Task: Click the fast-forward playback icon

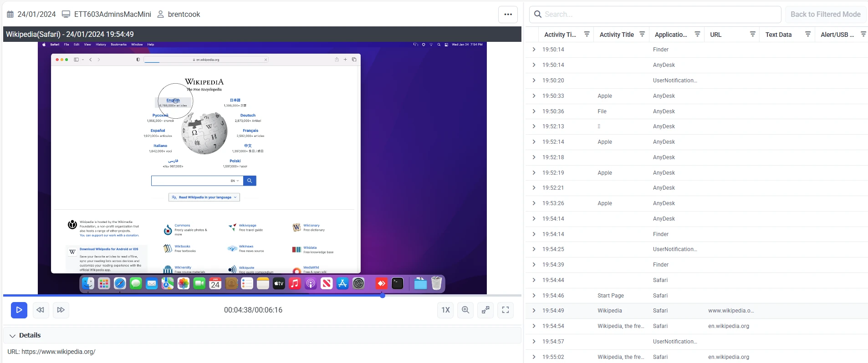Action: point(61,310)
